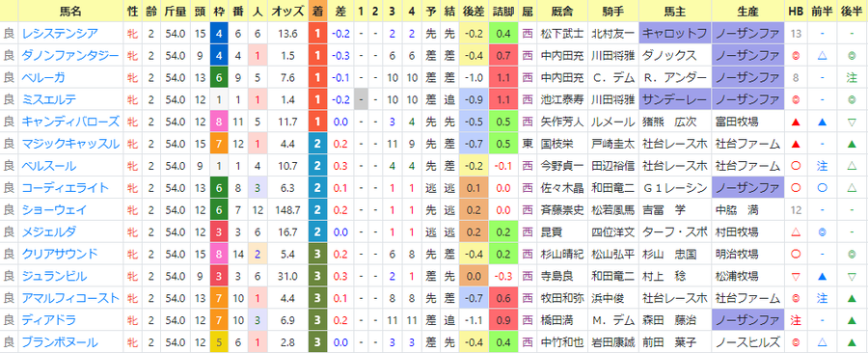Click the ベルスール horse link
This screenshot has height=353, width=868.
(x=49, y=166)
